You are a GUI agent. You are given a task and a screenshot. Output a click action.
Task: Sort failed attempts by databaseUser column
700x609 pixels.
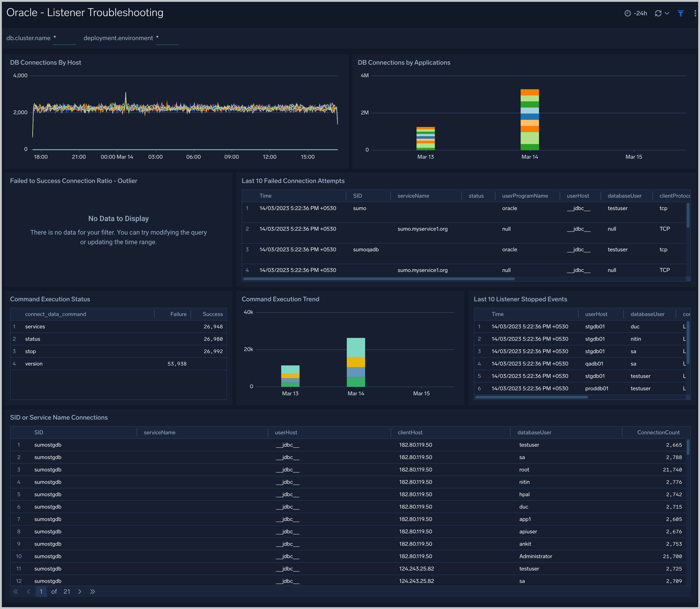(625, 196)
